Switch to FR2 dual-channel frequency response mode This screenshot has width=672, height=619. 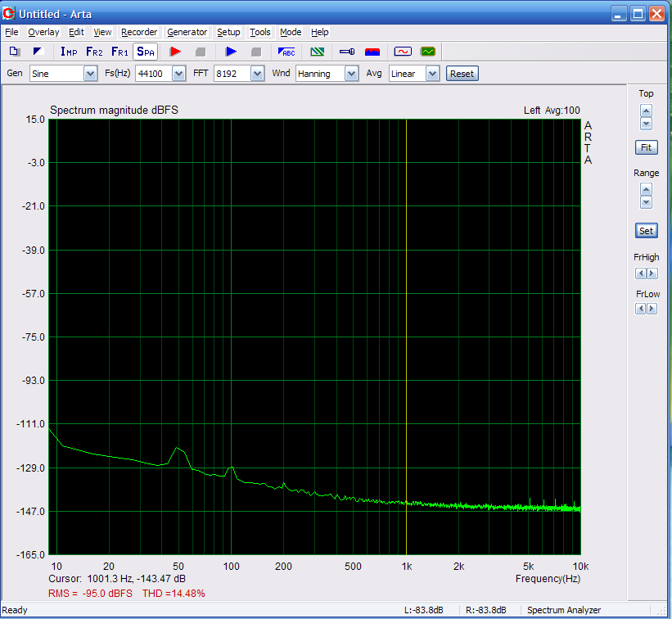pos(94,52)
